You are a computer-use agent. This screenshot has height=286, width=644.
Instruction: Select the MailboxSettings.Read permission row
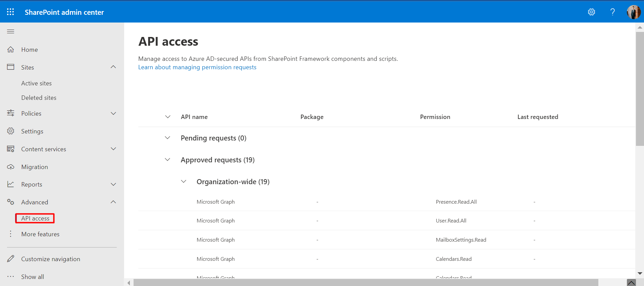[x=387, y=240]
